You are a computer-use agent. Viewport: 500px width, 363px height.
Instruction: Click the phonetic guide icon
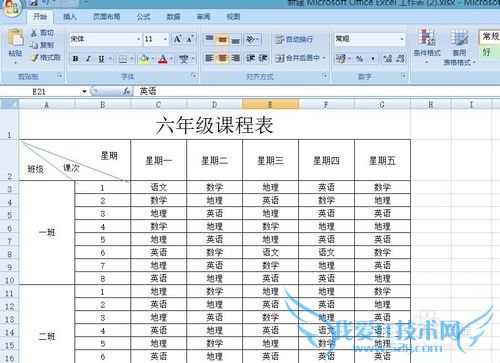(184, 59)
